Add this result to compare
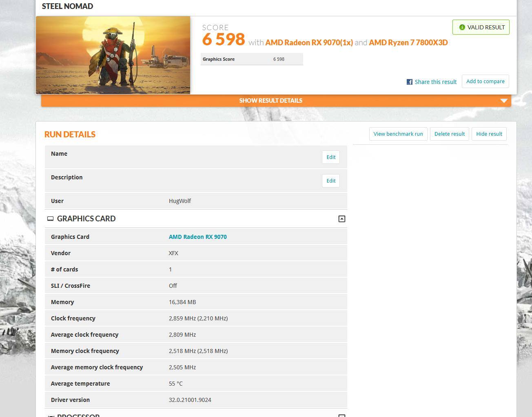The width and height of the screenshot is (532, 417). click(485, 82)
